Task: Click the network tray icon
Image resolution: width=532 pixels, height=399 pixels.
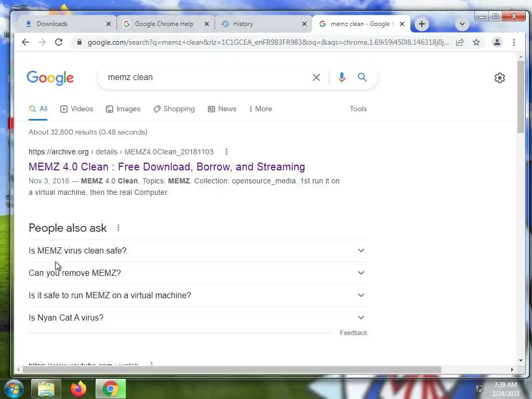Action: click(x=480, y=389)
